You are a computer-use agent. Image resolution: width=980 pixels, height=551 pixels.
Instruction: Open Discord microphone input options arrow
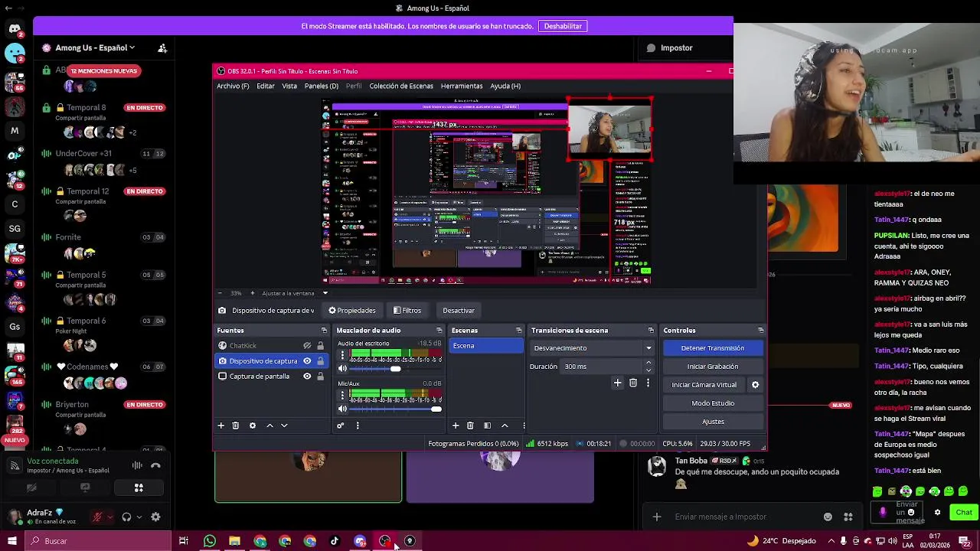click(x=109, y=517)
